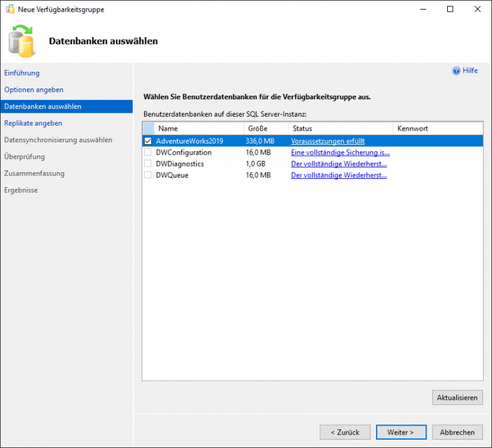The height and width of the screenshot is (448, 492).
Task: Click the Weiter button
Action: [x=401, y=433]
